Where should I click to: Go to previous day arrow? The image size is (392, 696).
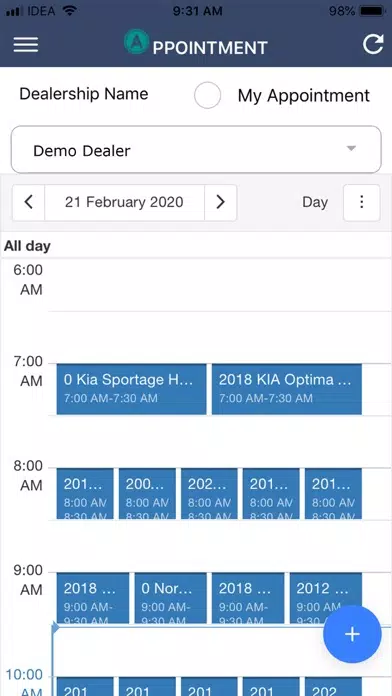pyautogui.click(x=28, y=202)
